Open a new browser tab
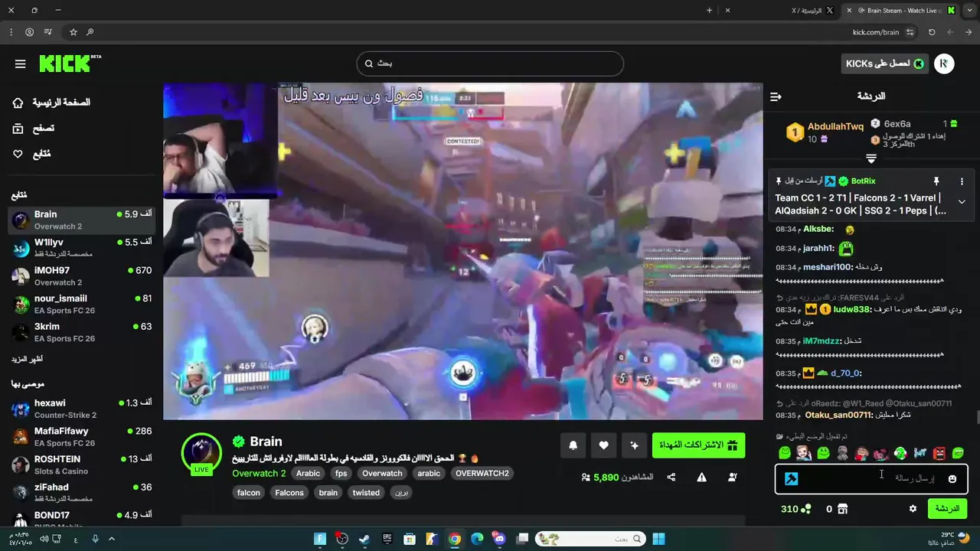980x551 pixels. point(709,11)
